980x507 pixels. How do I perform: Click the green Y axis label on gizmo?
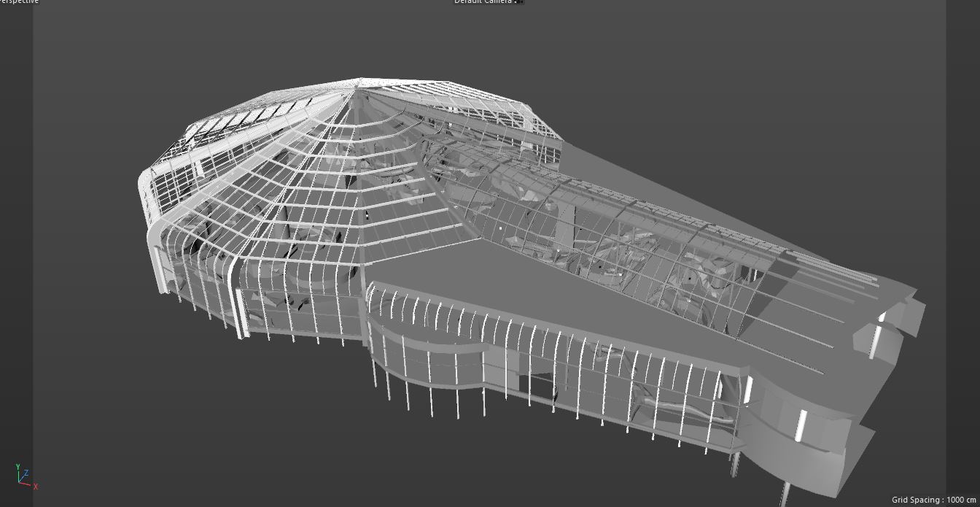[x=17, y=468]
